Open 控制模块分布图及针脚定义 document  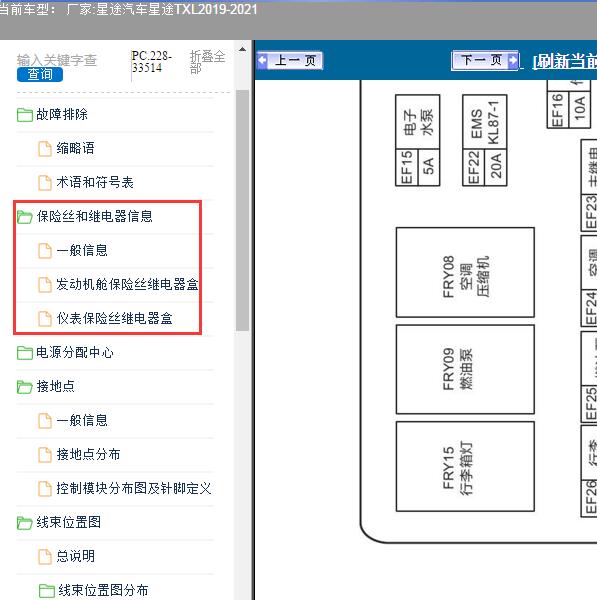[x=134, y=488]
